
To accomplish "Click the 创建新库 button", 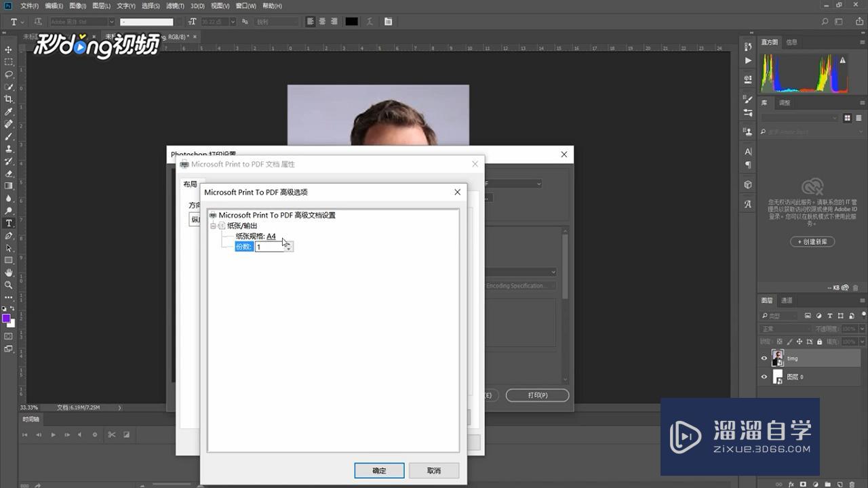I will [x=812, y=242].
